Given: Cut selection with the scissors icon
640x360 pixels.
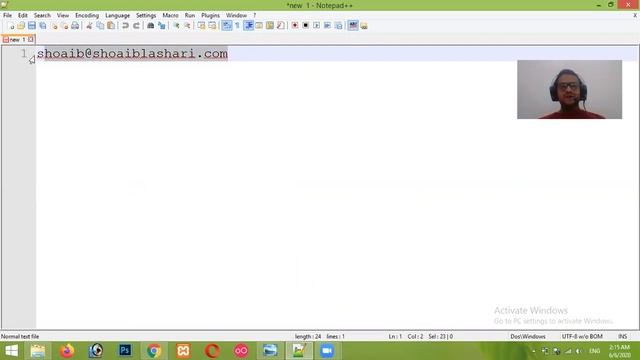Looking at the screenshot, I should point(89,26).
